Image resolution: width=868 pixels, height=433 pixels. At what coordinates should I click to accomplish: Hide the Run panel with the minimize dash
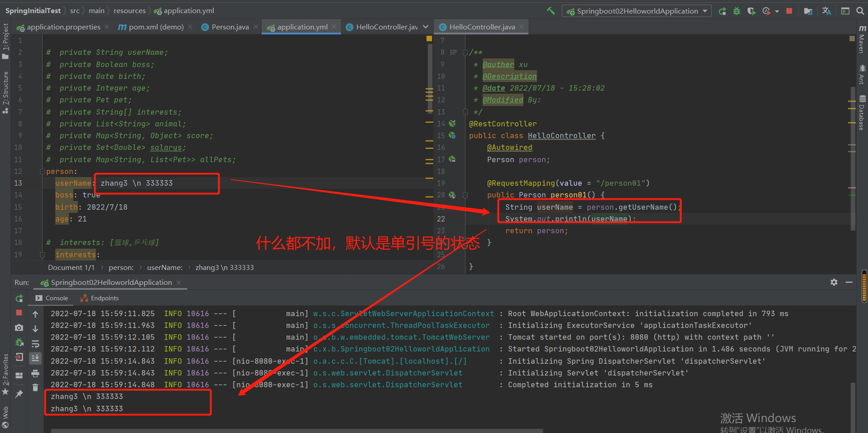click(849, 282)
